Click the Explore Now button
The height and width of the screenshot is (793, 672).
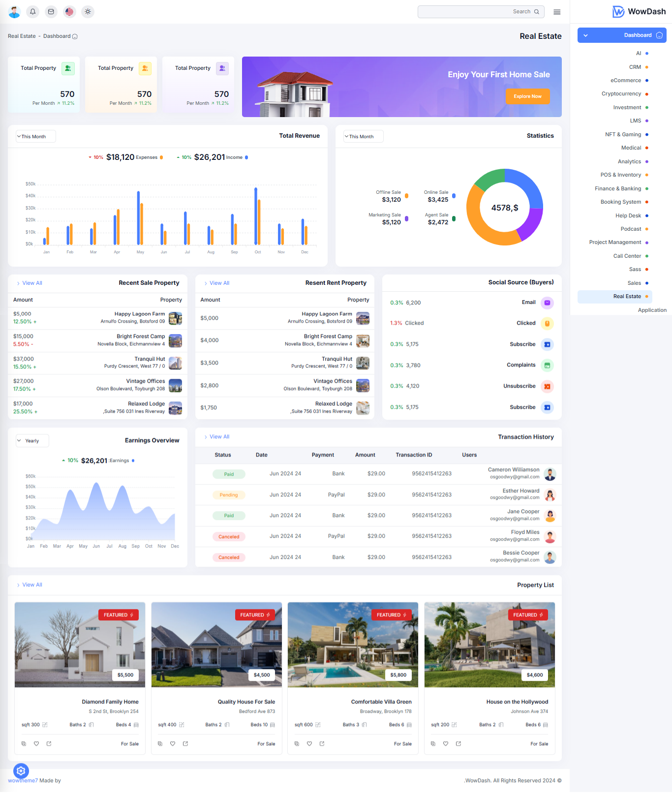pyautogui.click(x=527, y=96)
